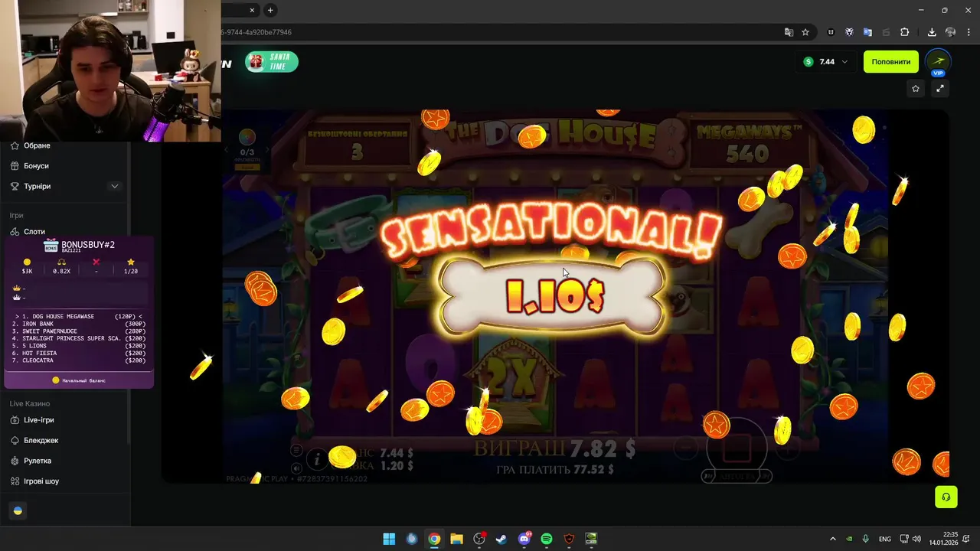Screen dimensions: 980x551
Task: Click the green Поповнити deposit button
Action: 890,62
